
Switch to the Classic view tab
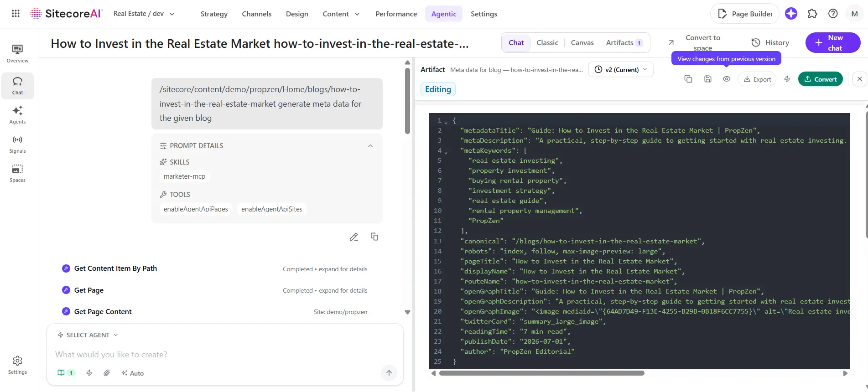[547, 42]
